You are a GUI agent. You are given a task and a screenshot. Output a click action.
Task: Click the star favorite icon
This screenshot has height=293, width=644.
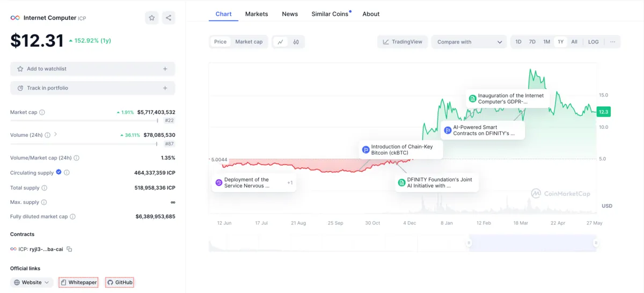(152, 18)
